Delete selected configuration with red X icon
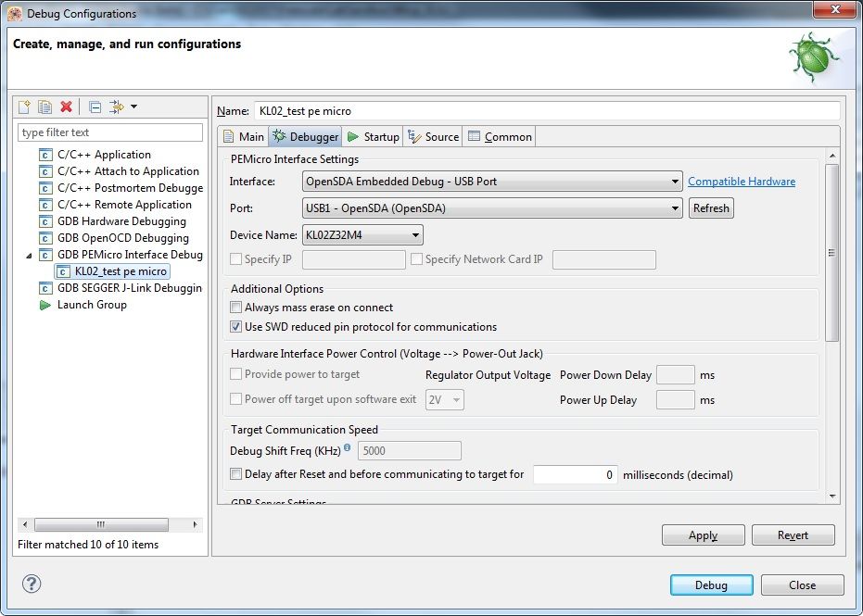Screen dimensions: 863x616 pos(66,107)
